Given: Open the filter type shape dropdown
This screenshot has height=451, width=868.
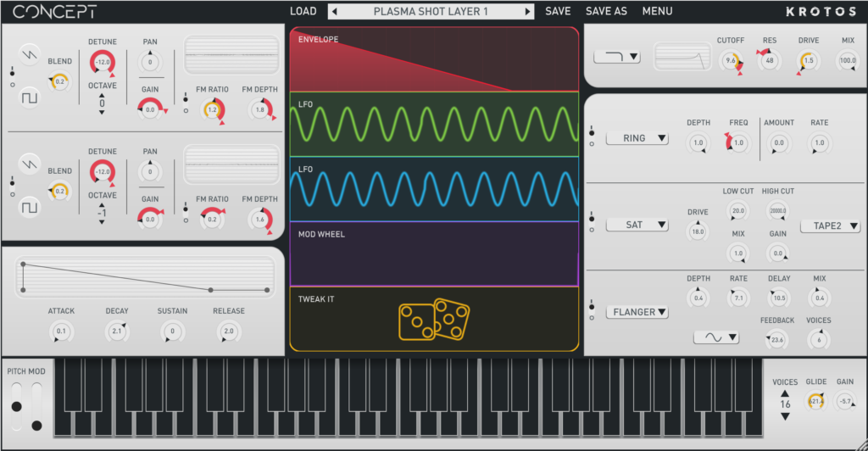Looking at the screenshot, I should click(616, 57).
